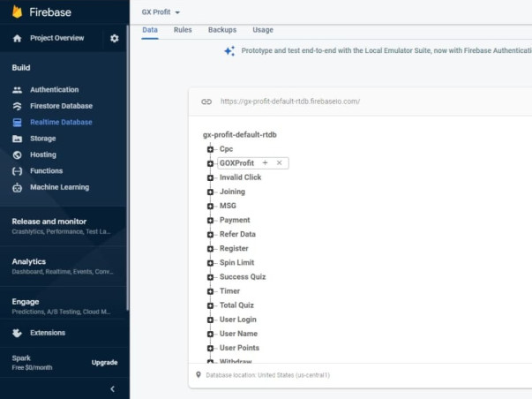Click the Firebase flame logo

click(x=17, y=11)
